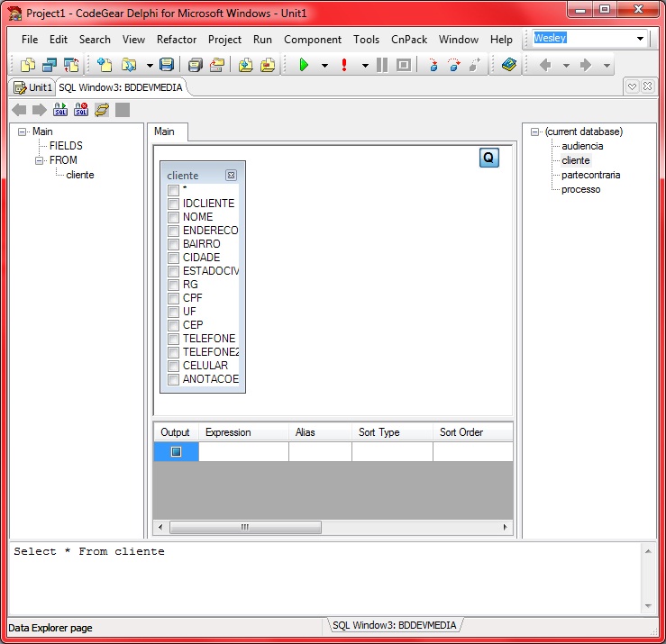Collapse the Main tree node
Screen dimensions: 666x644
[23, 132]
